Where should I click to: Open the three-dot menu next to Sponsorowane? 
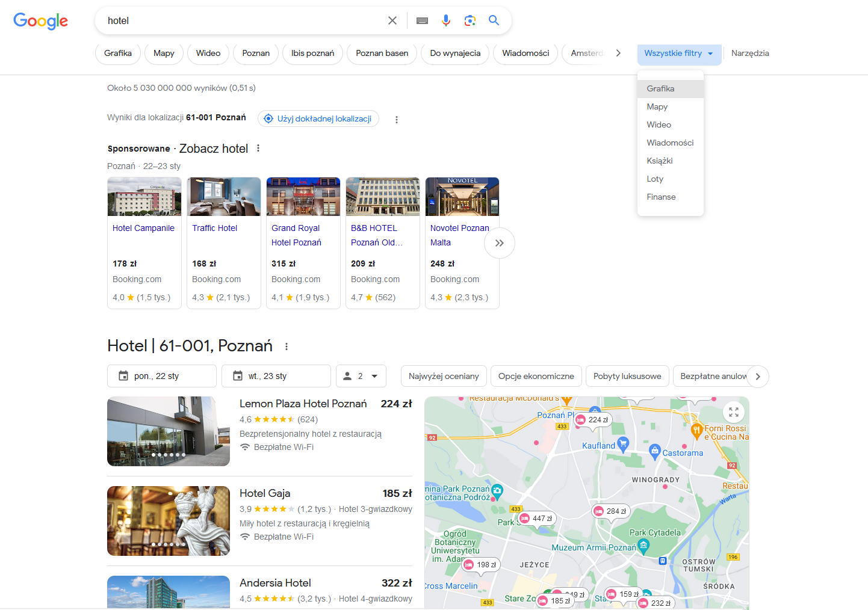(x=258, y=148)
